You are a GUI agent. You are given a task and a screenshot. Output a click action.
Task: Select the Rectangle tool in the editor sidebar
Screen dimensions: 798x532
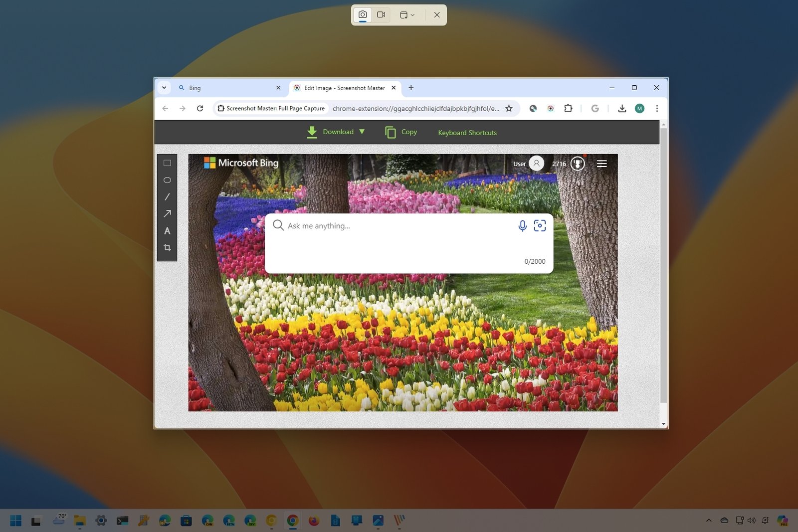click(x=167, y=163)
